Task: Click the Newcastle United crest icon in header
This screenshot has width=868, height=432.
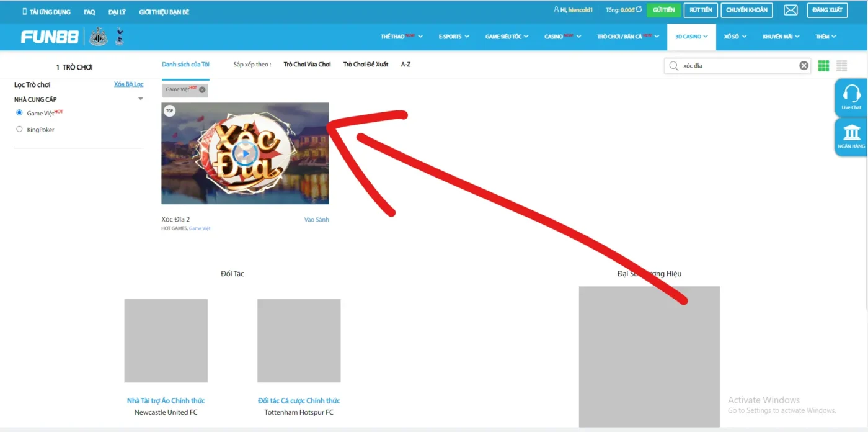Action: coord(98,37)
